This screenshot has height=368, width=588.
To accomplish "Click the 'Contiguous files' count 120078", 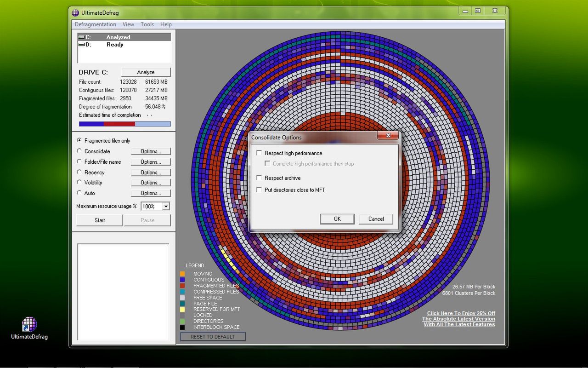I will coord(128,90).
